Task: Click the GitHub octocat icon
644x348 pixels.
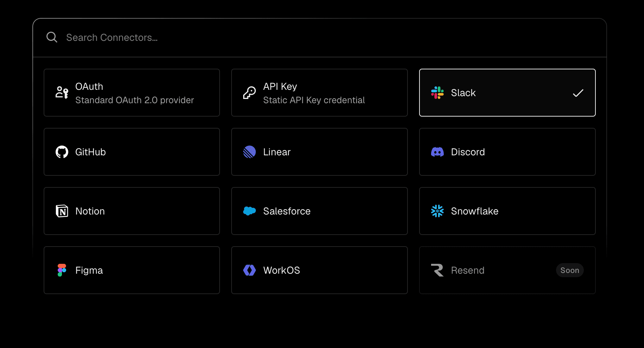Action: [62, 152]
